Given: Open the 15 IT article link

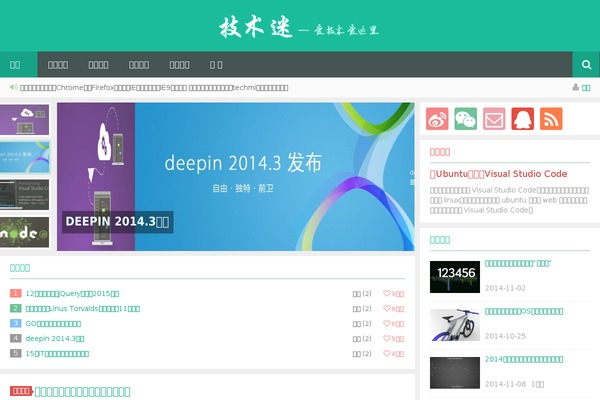Looking at the screenshot, I should point(57,353).
